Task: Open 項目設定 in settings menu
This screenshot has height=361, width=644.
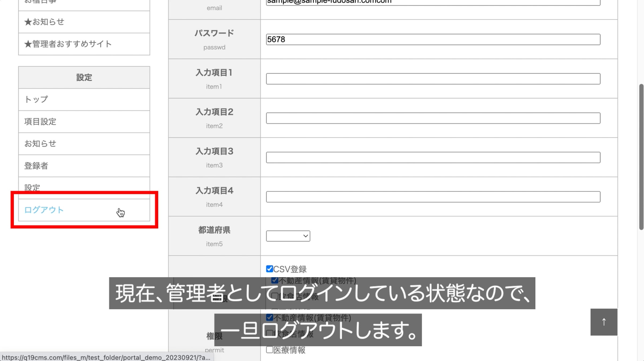Action: tap(84, 122)
